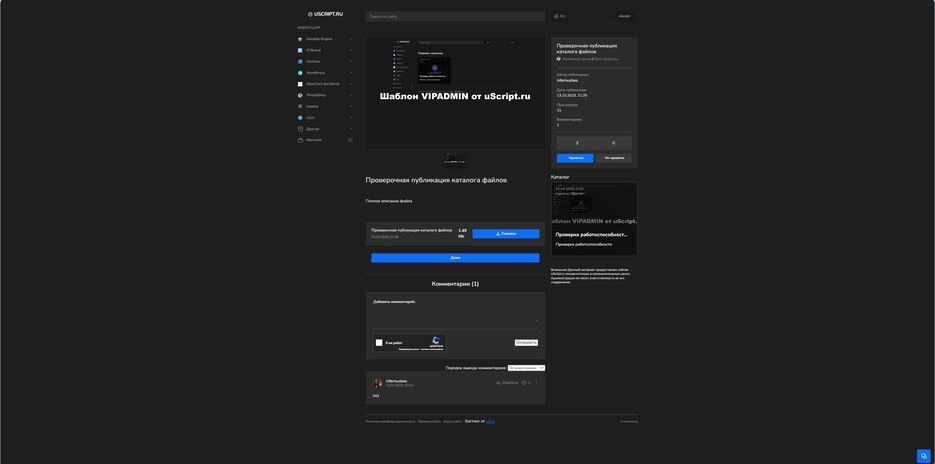Open the RU language selector
This screenshot has width=935, height=464.
[560, 16]
